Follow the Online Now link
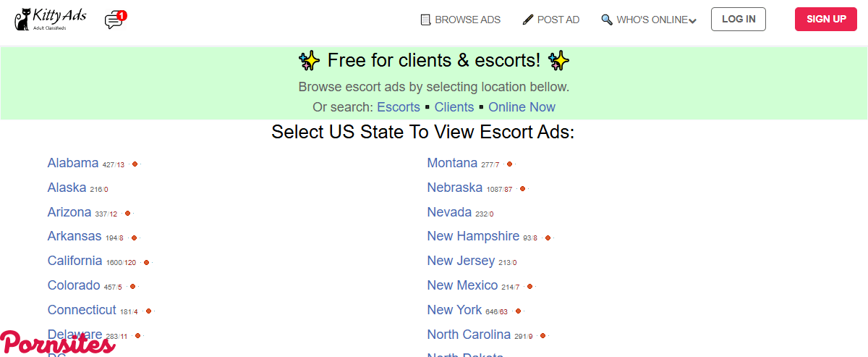The height and width of the screenshot is (357, 868). (x=522, y=107)
